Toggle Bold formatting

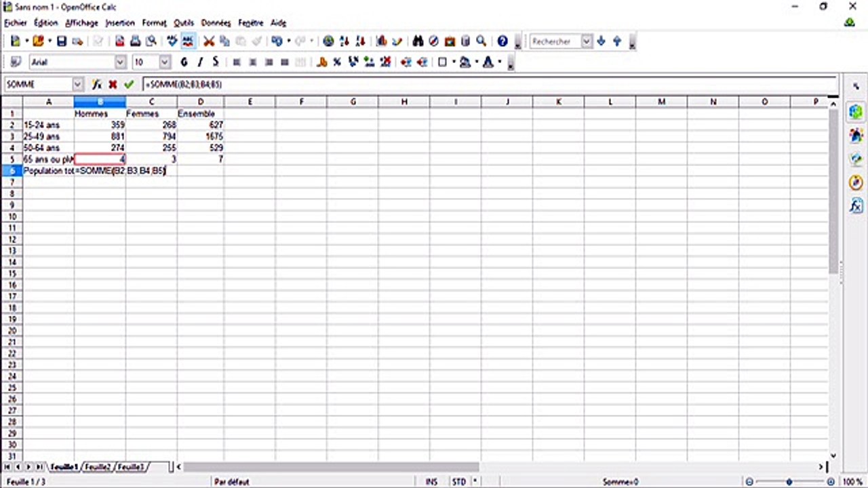pos(184,62)
